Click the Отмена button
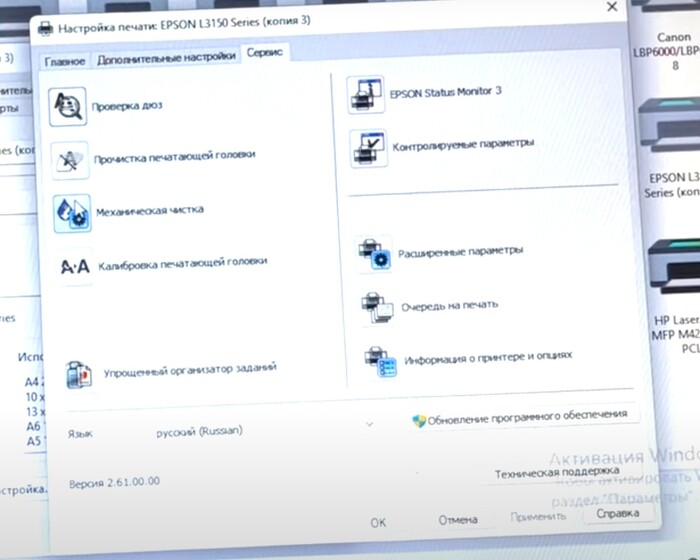 click(x=458, y=520)
